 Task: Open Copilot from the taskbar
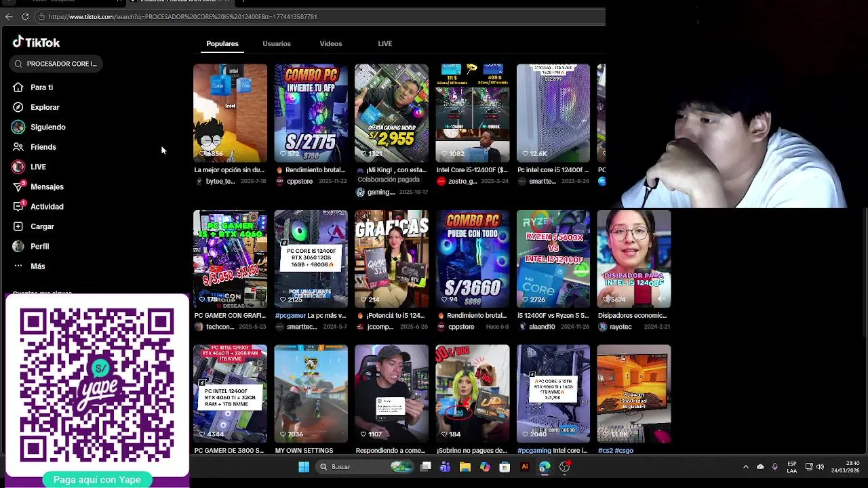click(x=484, y=467)
